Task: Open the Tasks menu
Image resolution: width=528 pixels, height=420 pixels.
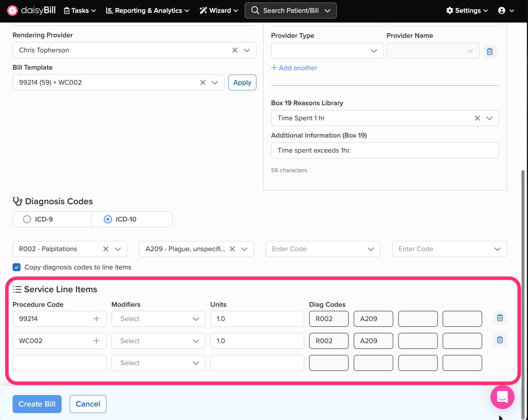Action: pos(80,11)
